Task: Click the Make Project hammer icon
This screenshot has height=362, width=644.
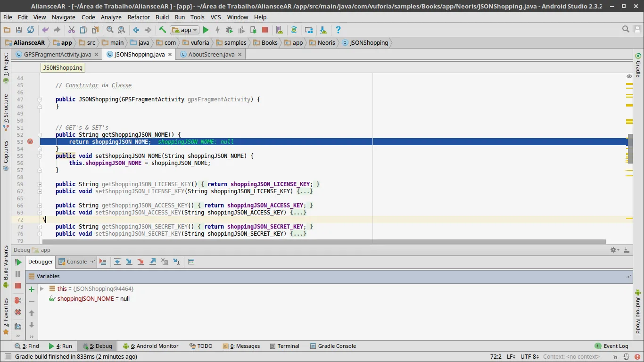Action: (x=162, y=30)
